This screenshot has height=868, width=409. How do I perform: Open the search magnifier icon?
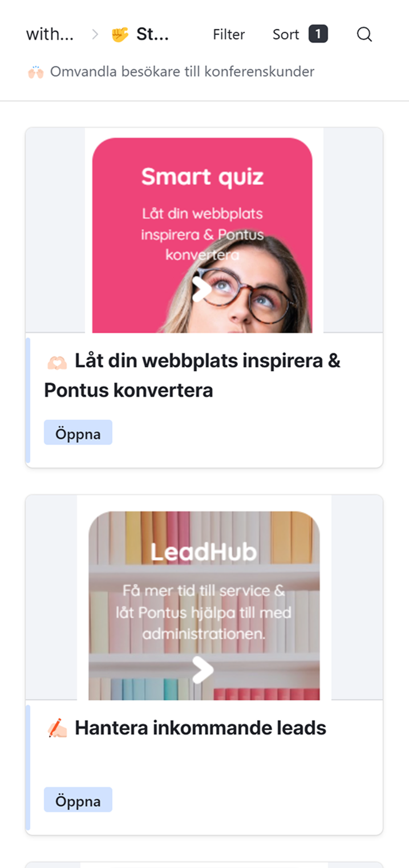pos(365,35)
